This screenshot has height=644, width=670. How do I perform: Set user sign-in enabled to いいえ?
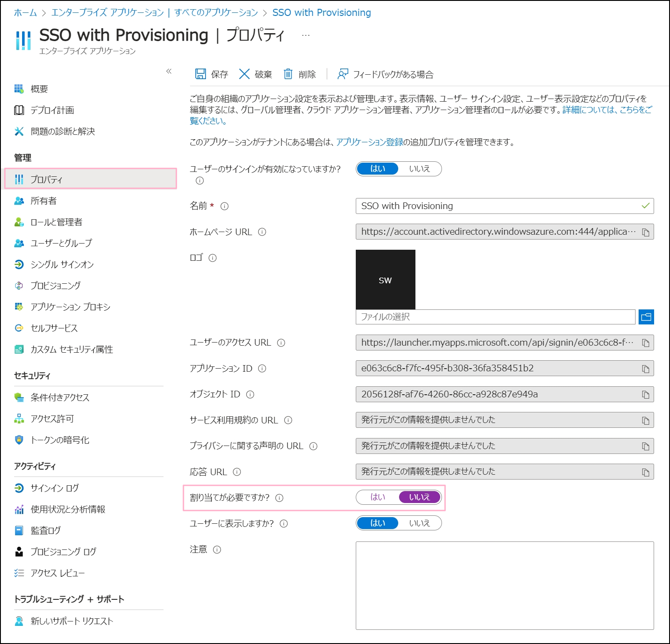419,169
